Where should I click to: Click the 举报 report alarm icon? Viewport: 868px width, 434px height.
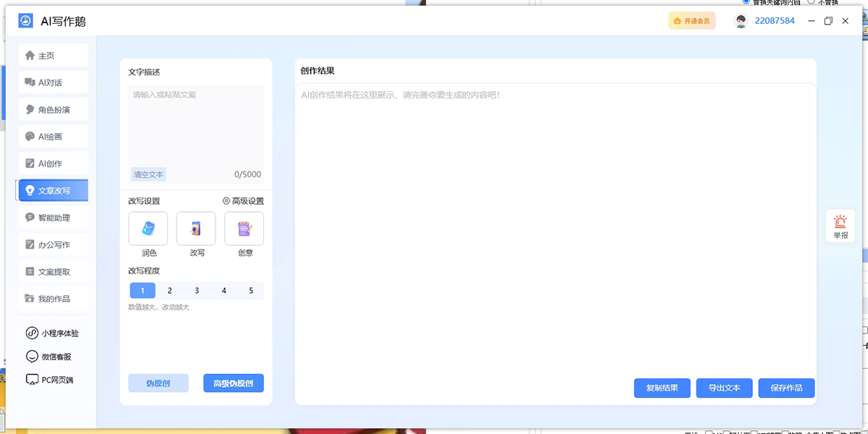point(841,221)
